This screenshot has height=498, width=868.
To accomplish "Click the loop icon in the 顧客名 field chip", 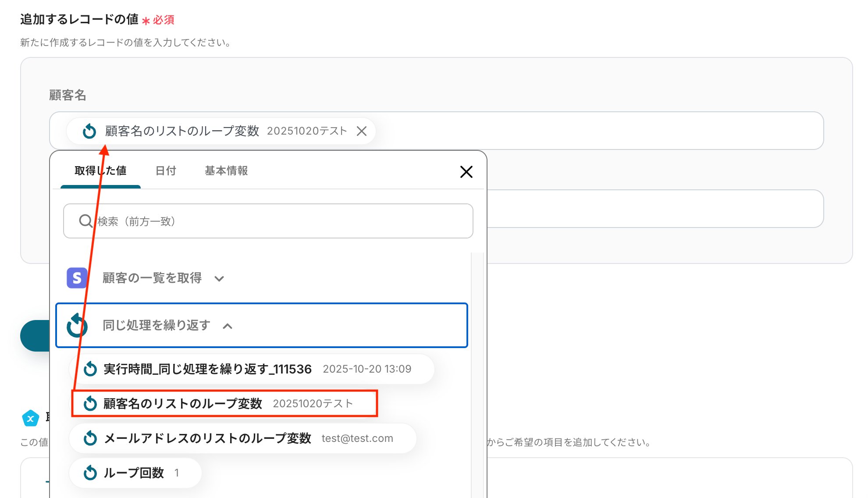I will click(89, 131).
